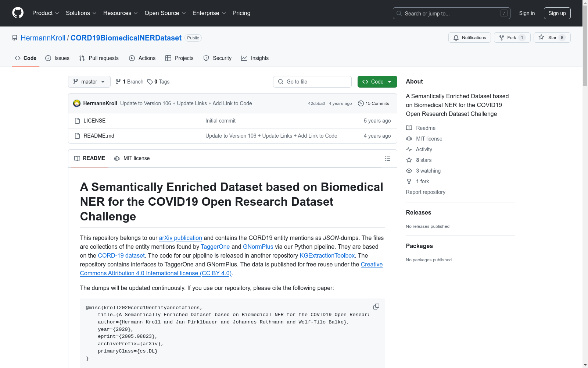588x368 pixels.
Task: Go to the Security tab
Action: pyautogui.click(x=218, y=58)
